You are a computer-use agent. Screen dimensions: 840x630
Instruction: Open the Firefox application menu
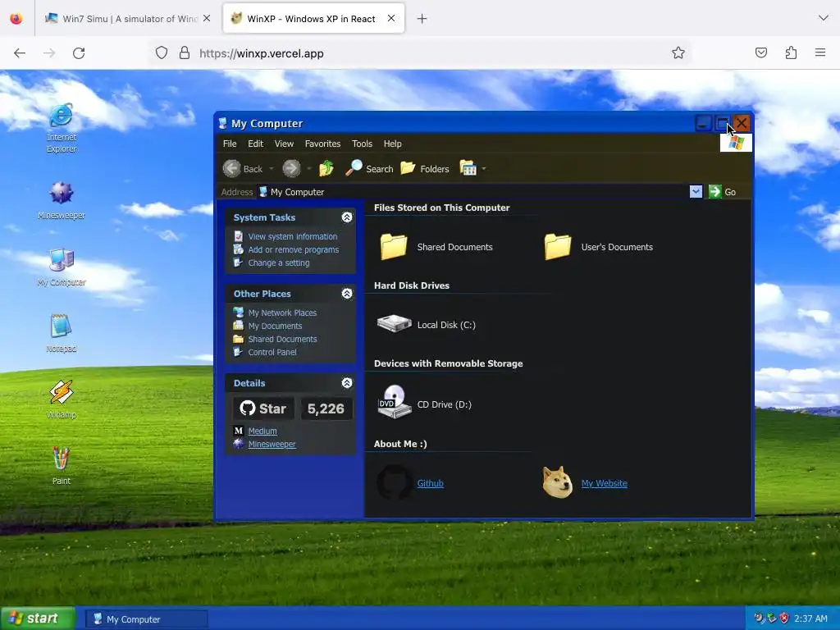(820, 52)
